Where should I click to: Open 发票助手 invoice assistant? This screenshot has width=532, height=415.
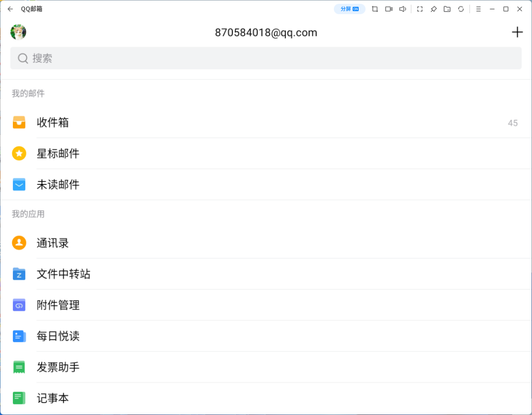click(x=58, y=367)
